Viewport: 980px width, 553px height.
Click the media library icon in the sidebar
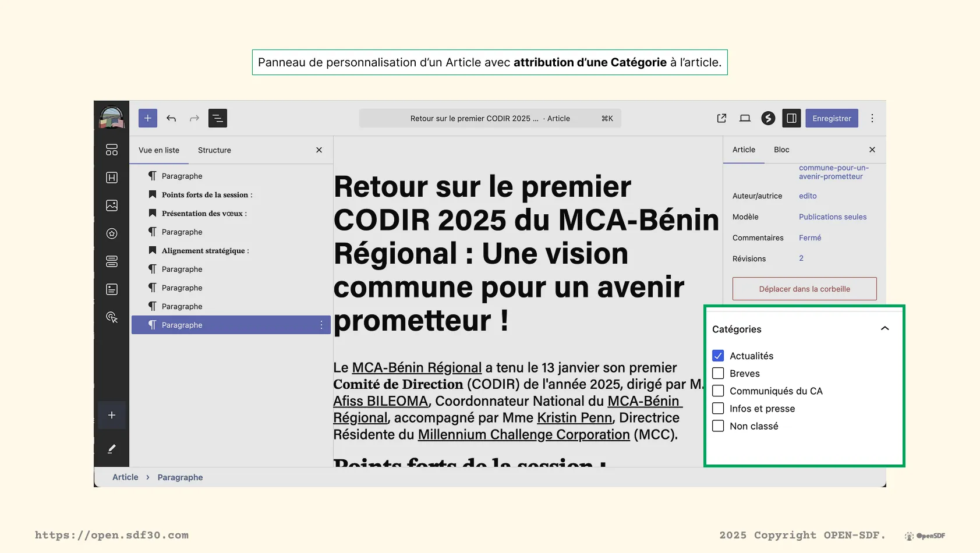pos(111,205)
